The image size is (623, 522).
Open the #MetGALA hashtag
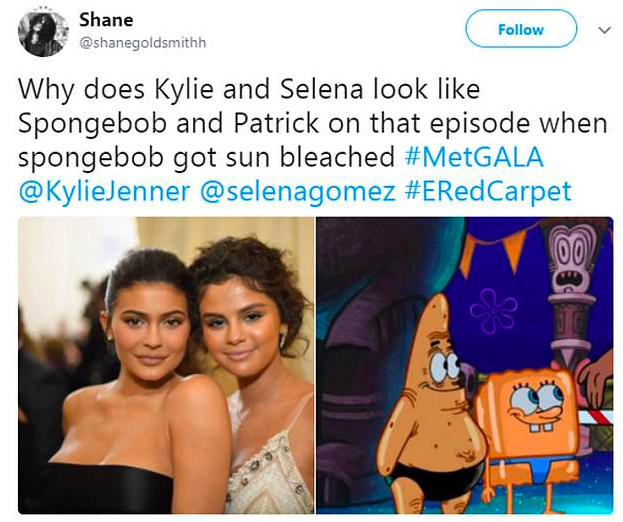(474, 157)
